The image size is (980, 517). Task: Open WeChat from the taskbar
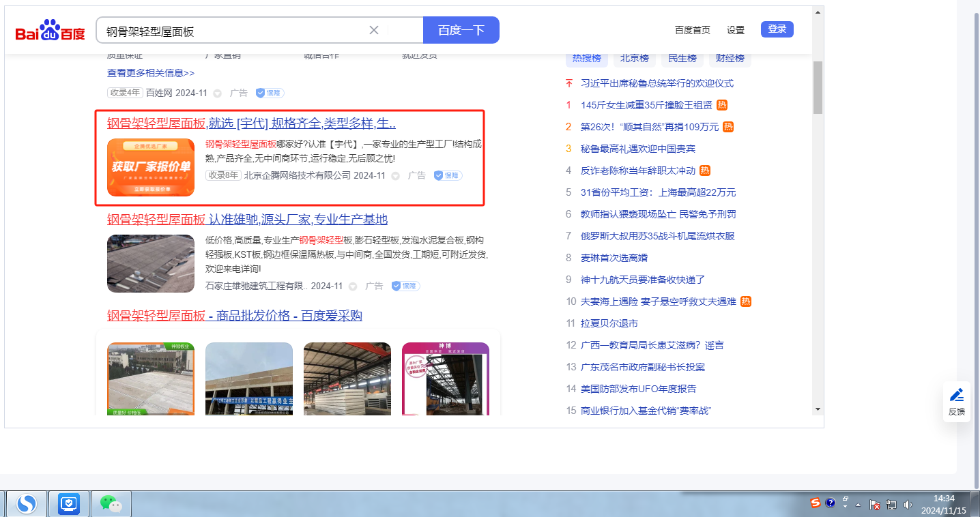[111, 503]
